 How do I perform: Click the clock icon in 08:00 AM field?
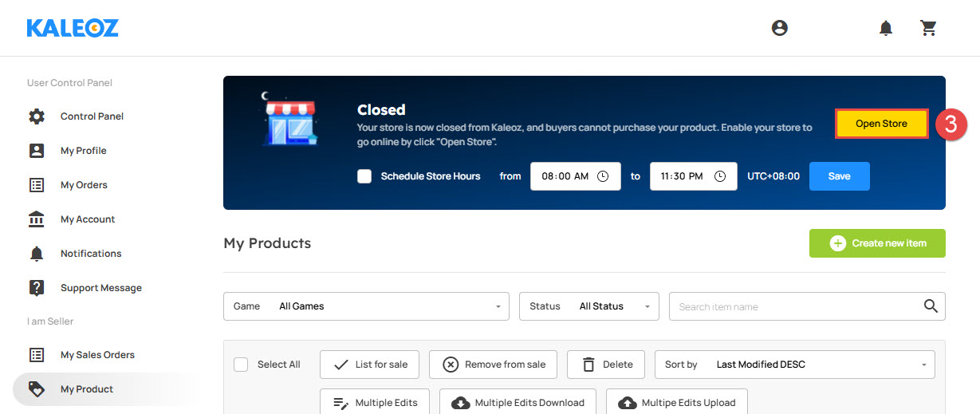[603, 176]
